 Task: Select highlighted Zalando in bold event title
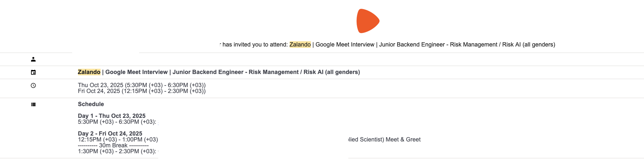(89, 72)
